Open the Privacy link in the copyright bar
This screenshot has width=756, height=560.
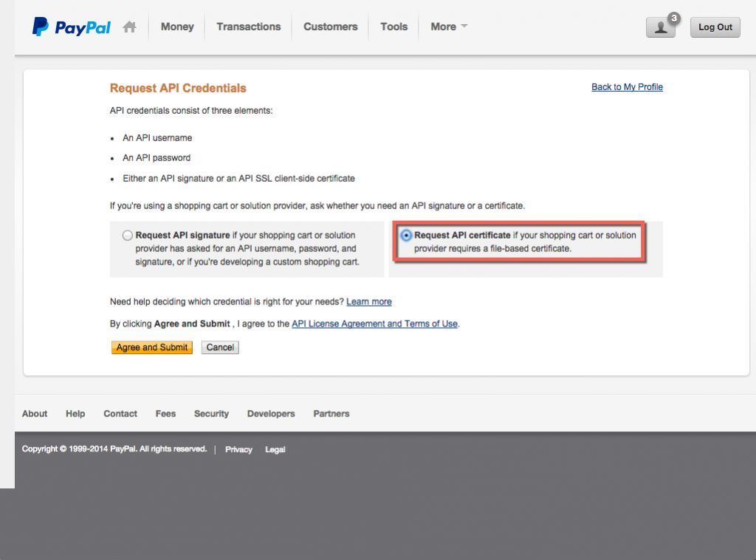pyautogui.click(x=238, y=449)
